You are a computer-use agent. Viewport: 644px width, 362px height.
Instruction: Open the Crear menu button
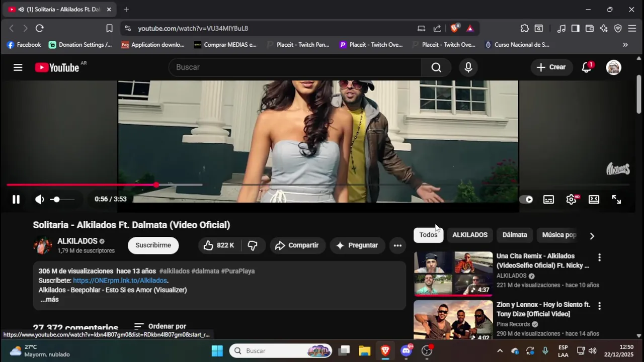point(551,67)
